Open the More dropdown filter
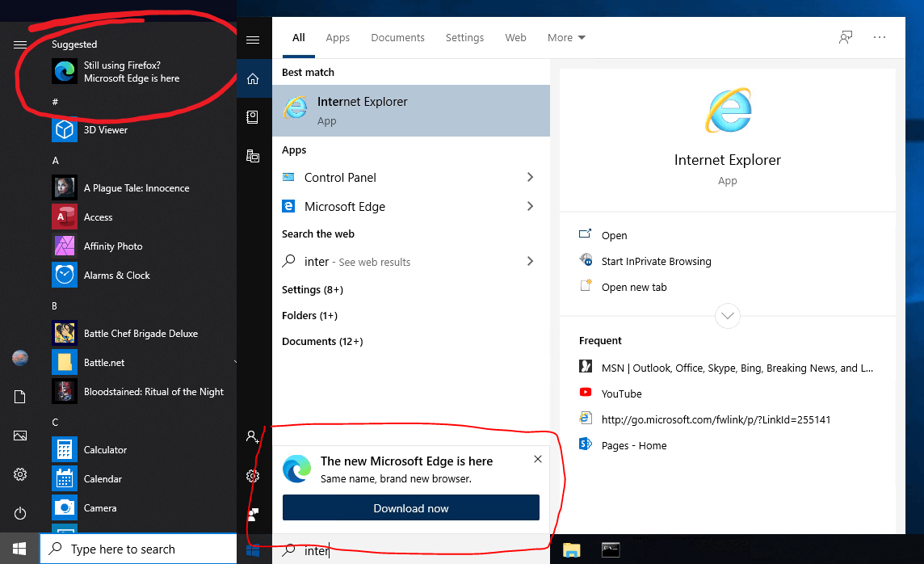 click(566, 38)
